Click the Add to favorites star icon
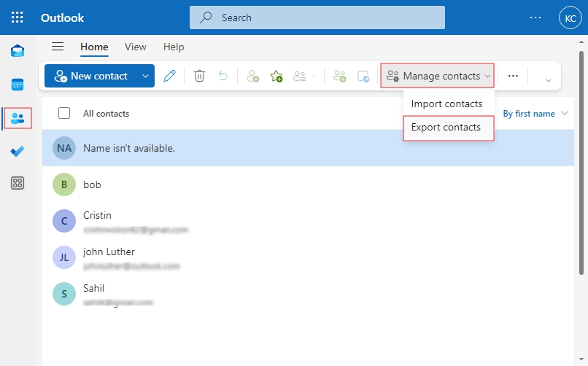Image resolution: width=588 pixels, height=366 pixels. [x=276, y=76]
